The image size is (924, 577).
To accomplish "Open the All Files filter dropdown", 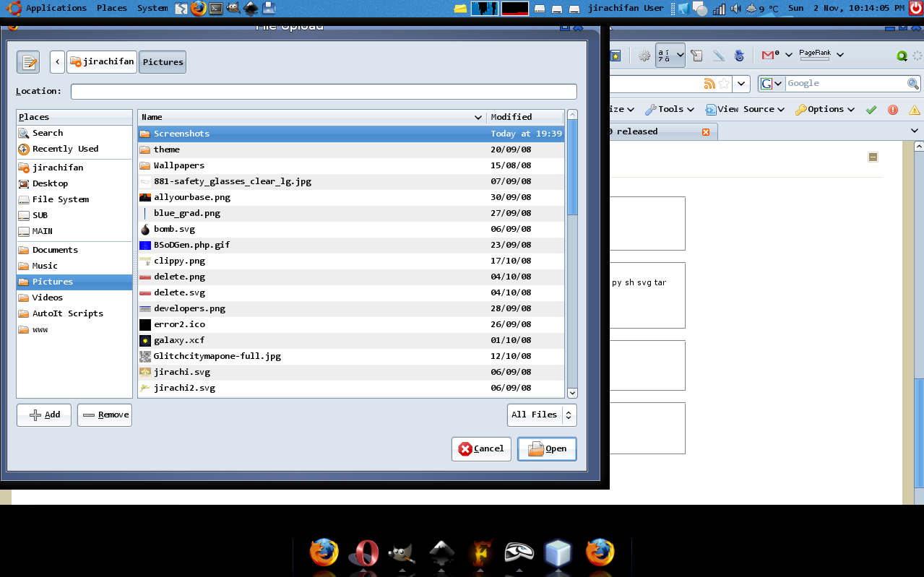I will (x=542, y=415).
